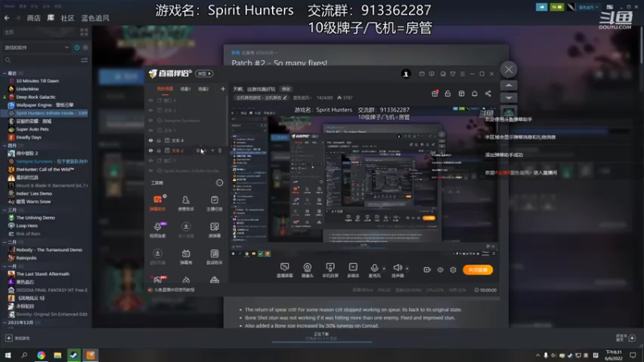This screenshot has height=362, width=644.
Task: Click the layout icon next to the bell
Action: pos(461,93)
